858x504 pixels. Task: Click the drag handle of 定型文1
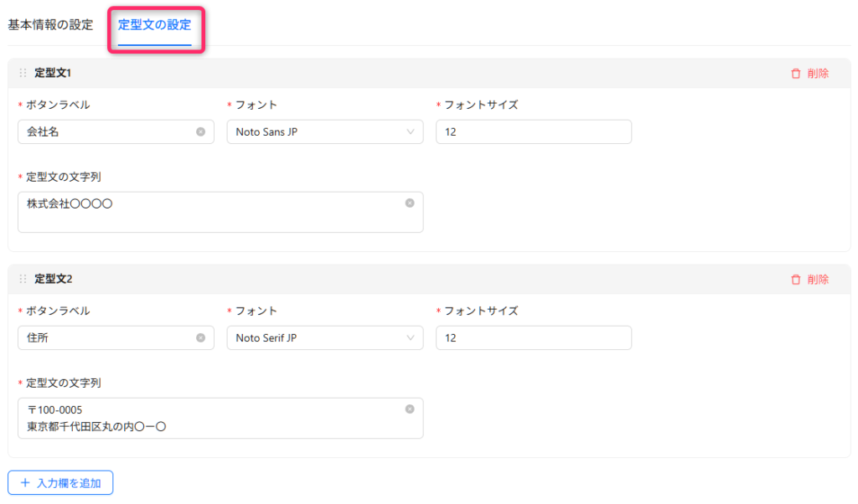pyautogui.click(x=23, y=74)
